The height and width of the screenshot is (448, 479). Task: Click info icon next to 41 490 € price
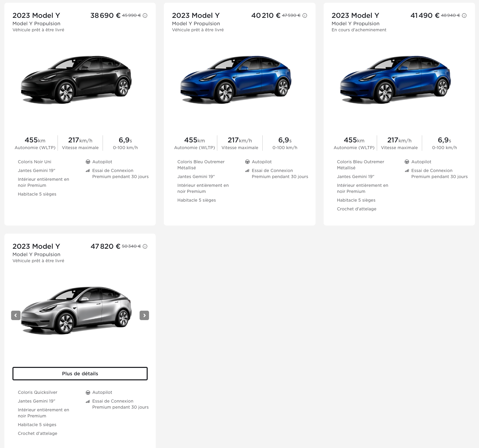click(464, 15)
